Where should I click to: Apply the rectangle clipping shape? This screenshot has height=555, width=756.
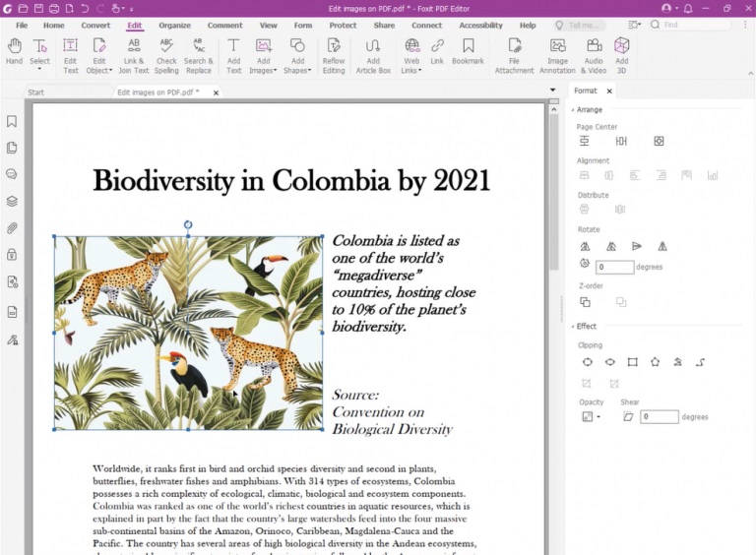[x=632, y=362]
